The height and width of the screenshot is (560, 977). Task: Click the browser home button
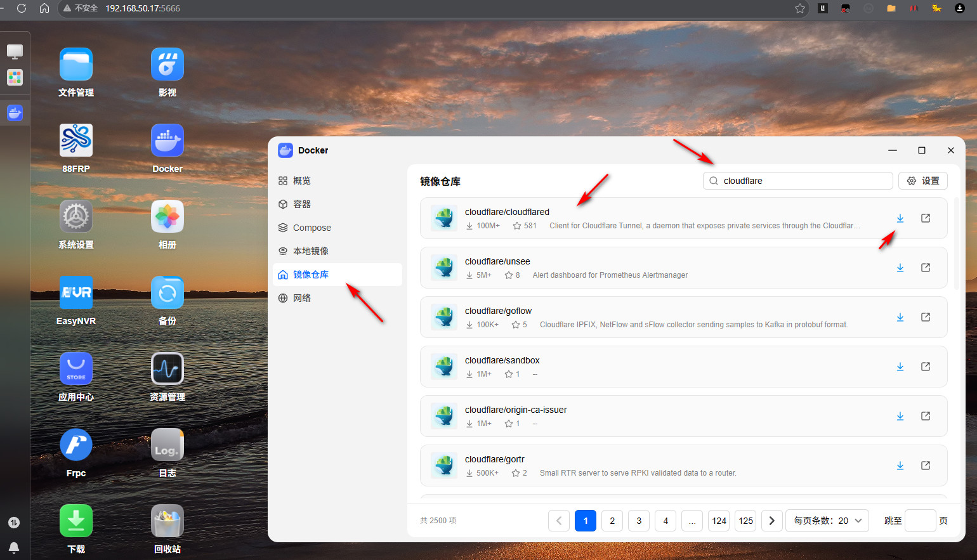tap(44, 8)
